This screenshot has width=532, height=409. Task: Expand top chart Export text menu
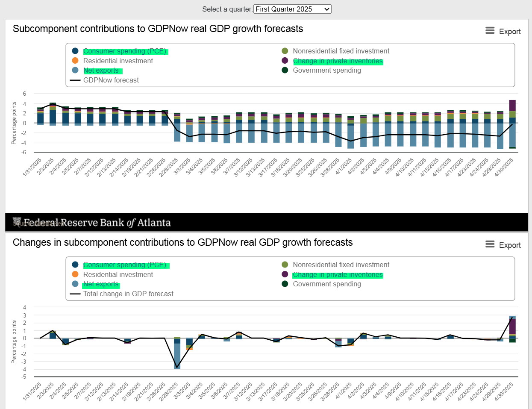coord(510,32)
